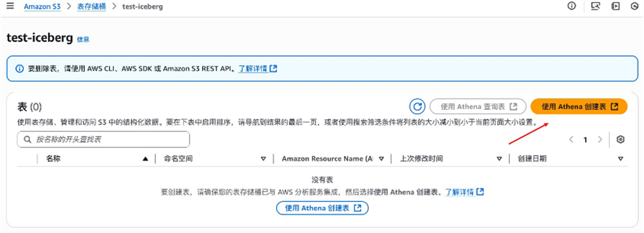Open 表存储桶 breadcrumb link
644x233 pixels.
(91, 7)
